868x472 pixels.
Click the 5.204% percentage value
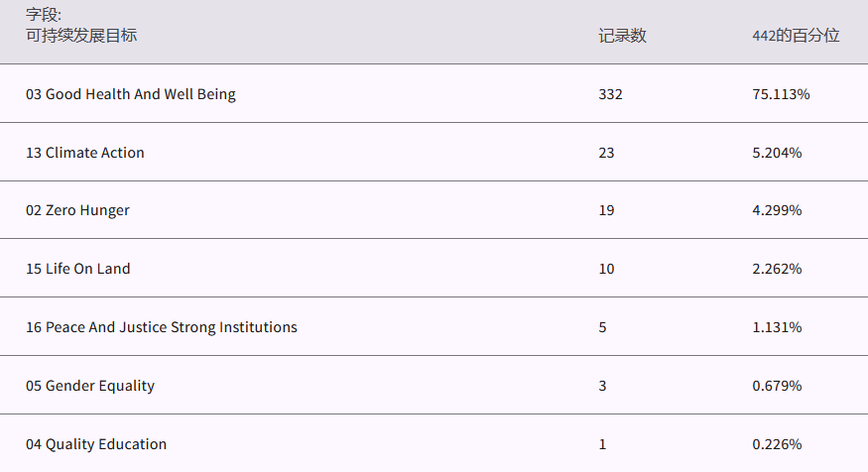pyautogui.click(x=777, y=153)
